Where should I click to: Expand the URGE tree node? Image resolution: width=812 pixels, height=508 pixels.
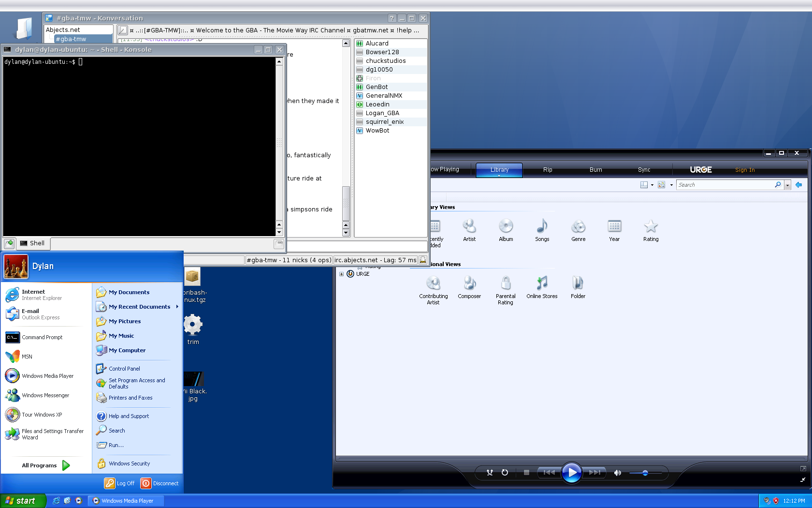(x=341, y=274)
